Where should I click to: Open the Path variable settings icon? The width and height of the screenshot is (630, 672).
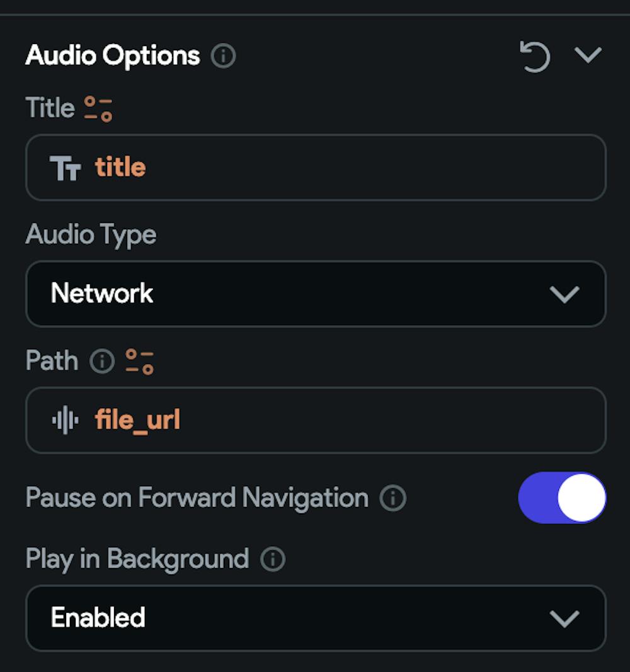pos(139,361)
